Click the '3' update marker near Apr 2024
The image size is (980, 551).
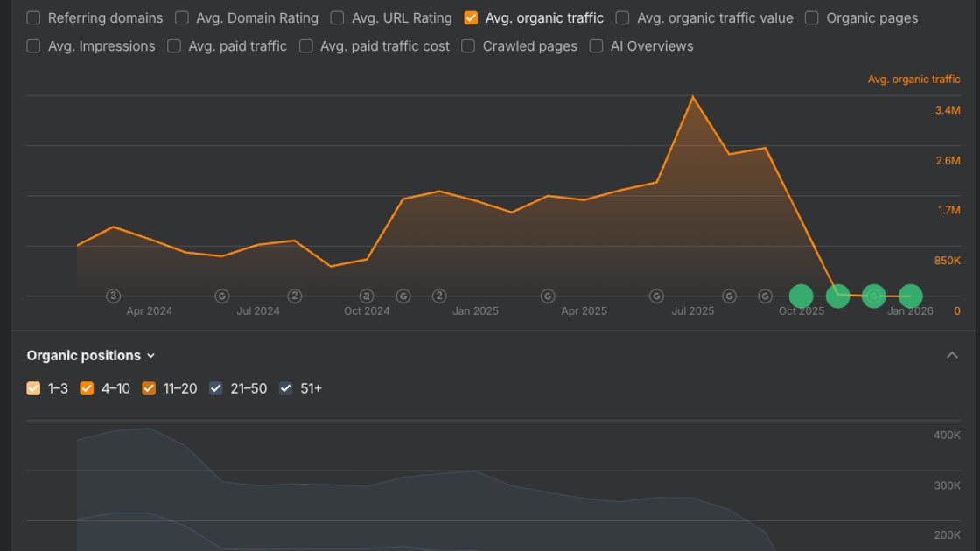pyautogui.click(x=113, y=296)
